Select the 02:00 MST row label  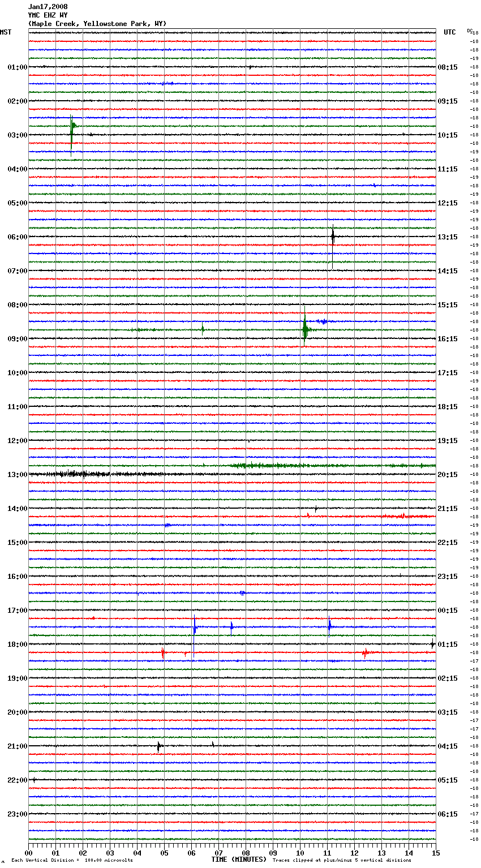(x=17, y=101)
